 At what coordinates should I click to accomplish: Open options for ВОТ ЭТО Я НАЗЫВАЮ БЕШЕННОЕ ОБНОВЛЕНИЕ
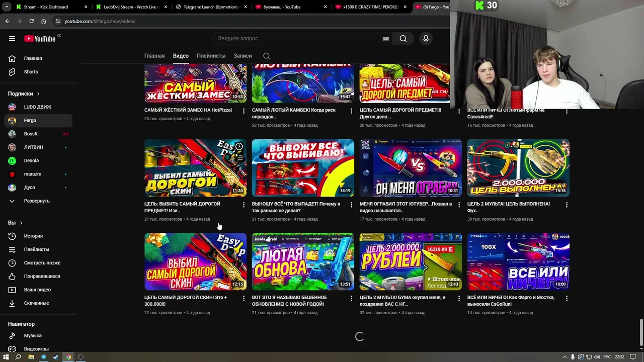point(351,298)
